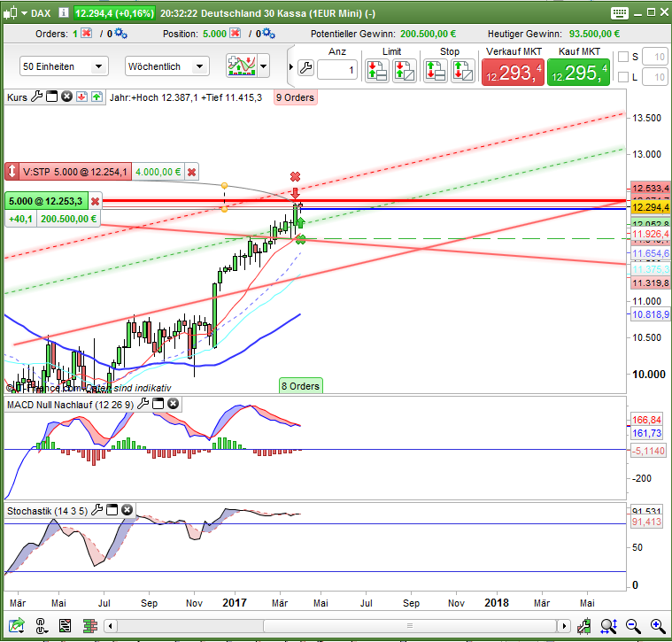Place a buy stop order icon
Image resolution: width=672 pixels, height=642 pixels.
pyautogui.click(x=462, y=71)
